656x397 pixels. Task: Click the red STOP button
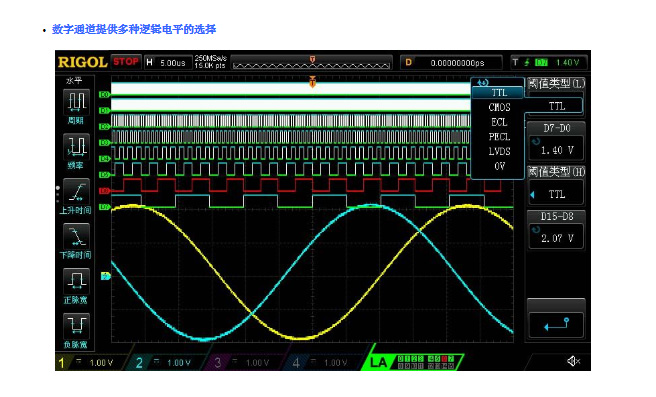pyautogui.click(x=126, y=62)
